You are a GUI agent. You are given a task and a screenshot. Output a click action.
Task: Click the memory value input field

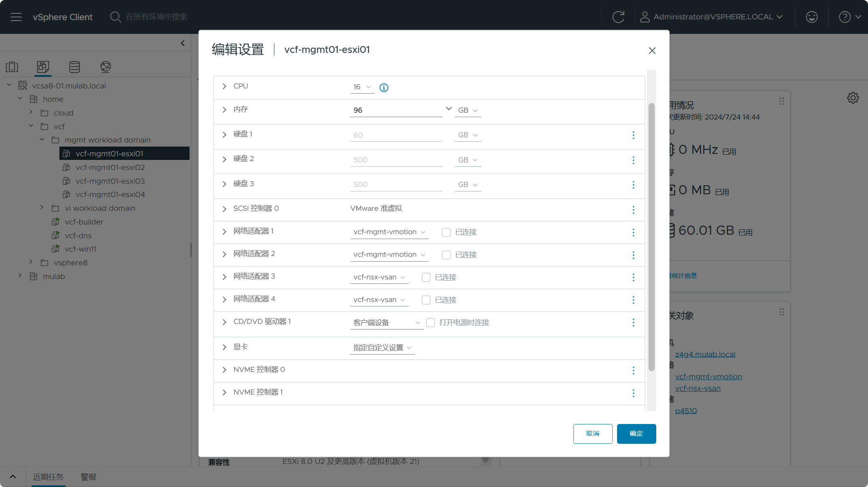pyautogui.click(x=396, y=110)
